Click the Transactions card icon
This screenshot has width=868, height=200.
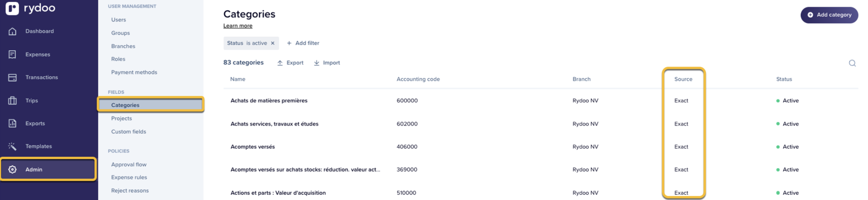tap(12, 77)
